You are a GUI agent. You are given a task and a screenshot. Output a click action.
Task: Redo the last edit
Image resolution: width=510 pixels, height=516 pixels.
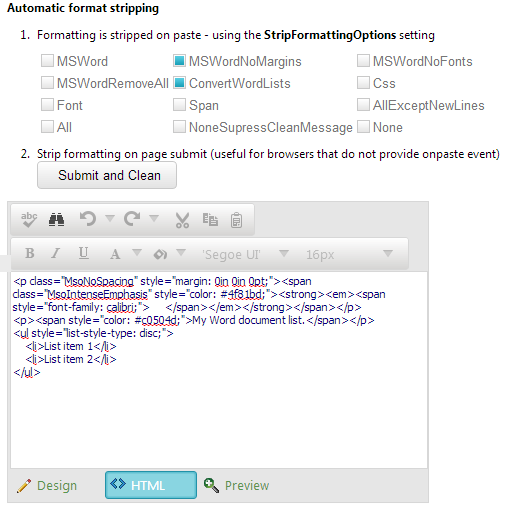132,219
